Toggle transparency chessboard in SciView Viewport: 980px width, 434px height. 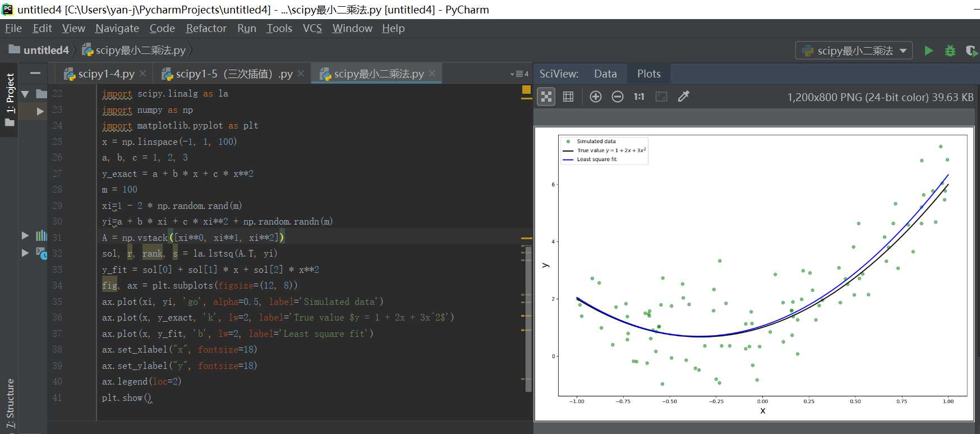pos(546,97)
